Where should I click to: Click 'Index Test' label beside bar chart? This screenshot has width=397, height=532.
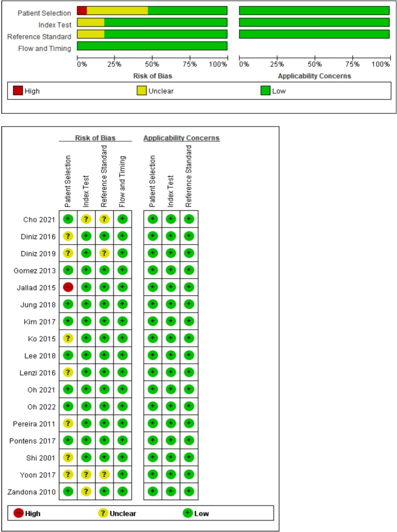pyautogui.click(x=55, y=25)
